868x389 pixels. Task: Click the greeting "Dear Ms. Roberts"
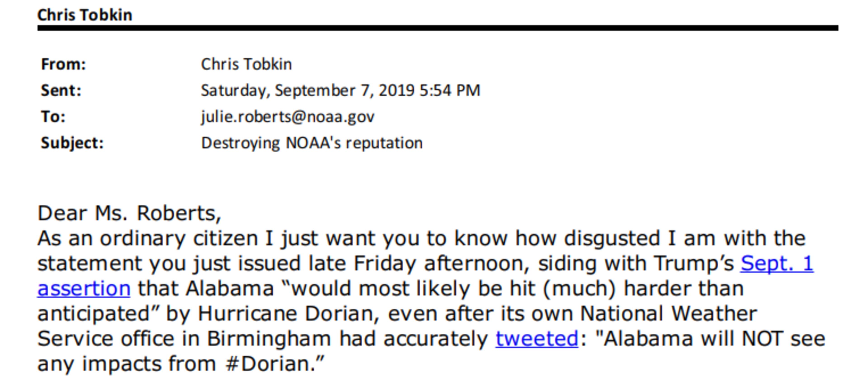129,213
